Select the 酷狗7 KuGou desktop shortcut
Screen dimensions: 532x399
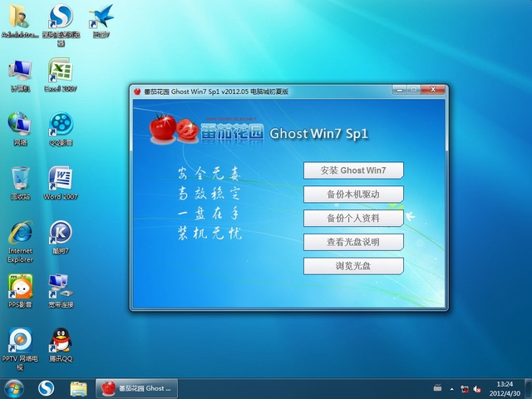61,237
